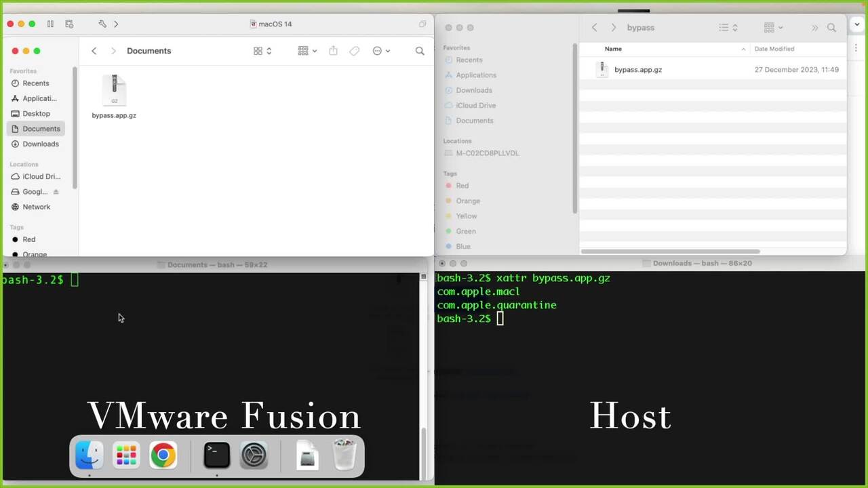Click the share icon in guest Finder toolbar
Image resolution: width=868 pixels, height=488 pixels.
click(333, 51)
